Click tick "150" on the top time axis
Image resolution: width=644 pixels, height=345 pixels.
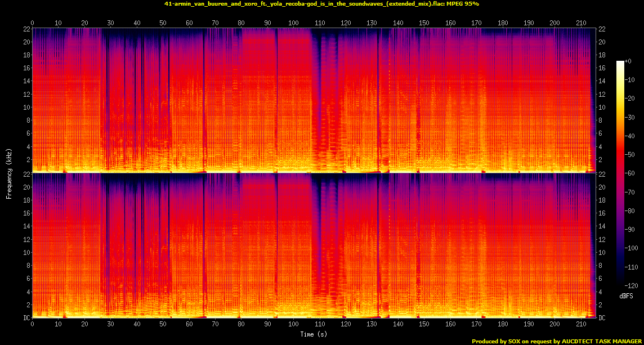[424, 23]
